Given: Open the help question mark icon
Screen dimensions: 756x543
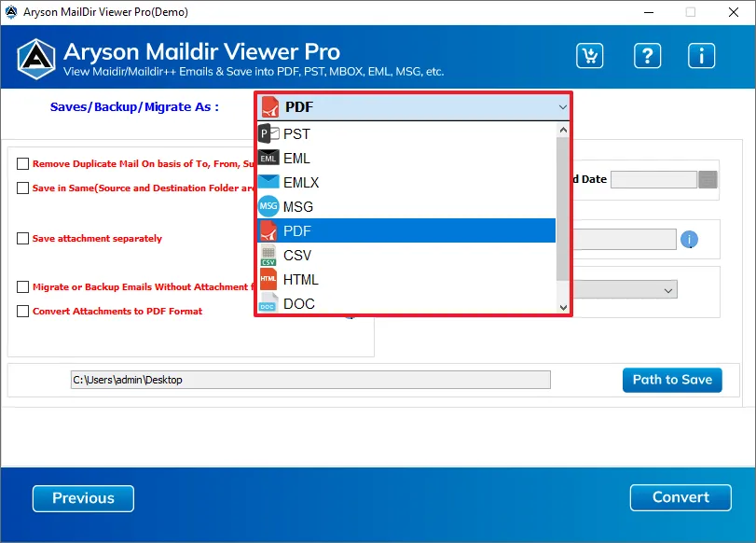Looking at the screenshot, I should pos(647,55).
